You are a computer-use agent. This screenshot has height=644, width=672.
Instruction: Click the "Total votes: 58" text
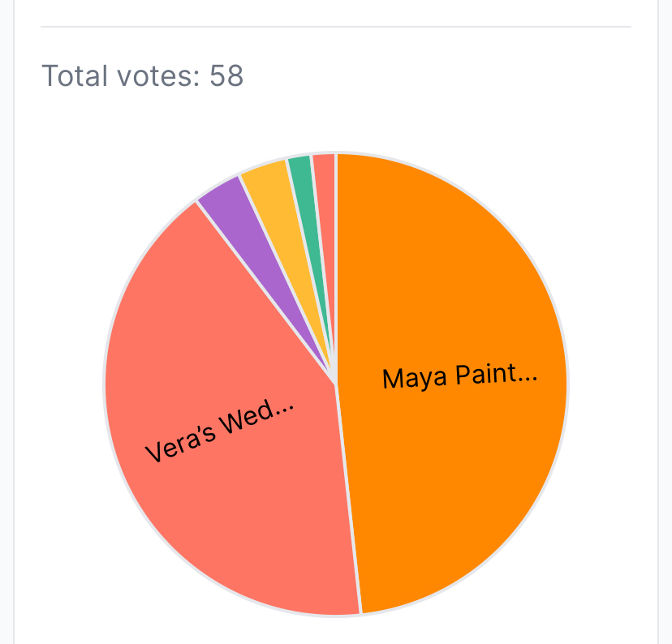click(x=142, y=76)
